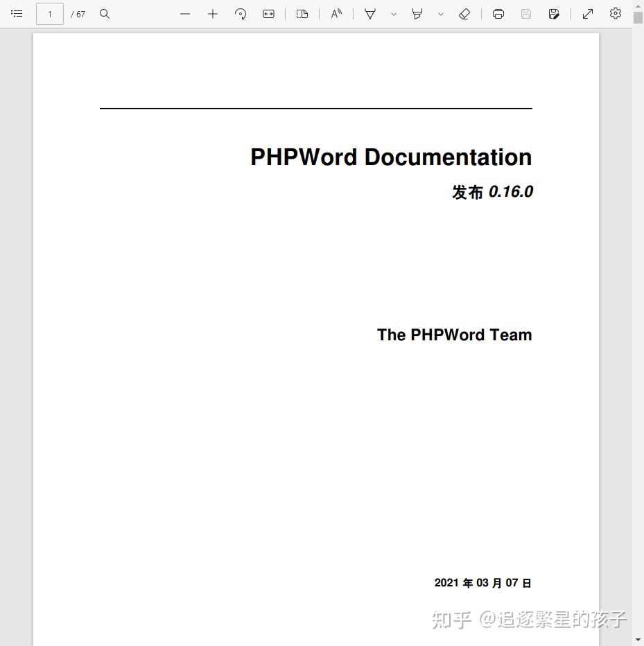Expand the Draw tool options dropdown
This screenshot has width=644, height=646.
click(394, 14)
